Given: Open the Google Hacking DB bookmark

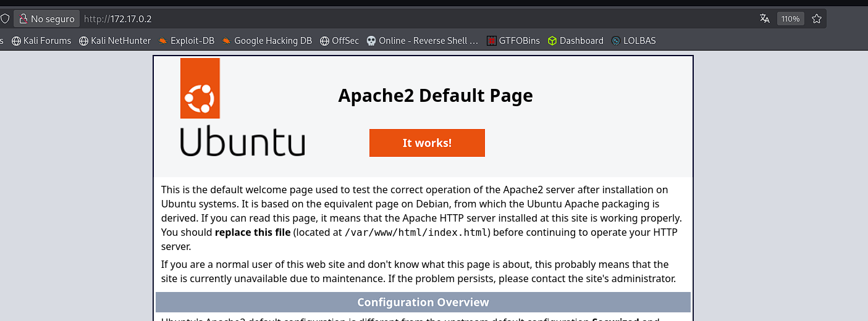Looking at the screenshot, I should click(x=267, y=41).
